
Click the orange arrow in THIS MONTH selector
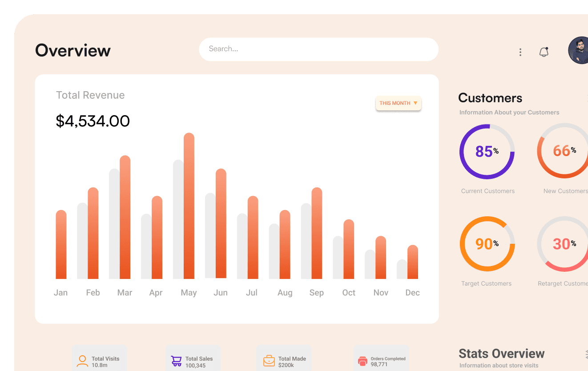tap(415, 103)
